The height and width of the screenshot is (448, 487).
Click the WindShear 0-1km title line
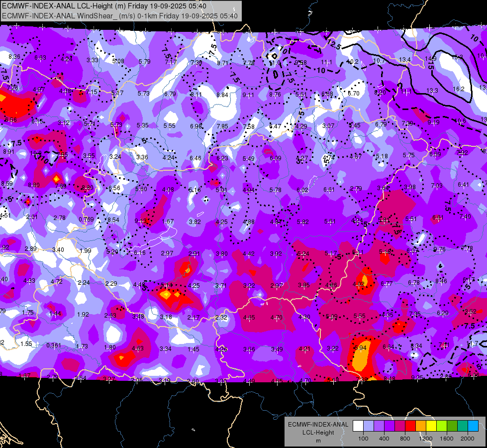[119, 16]
